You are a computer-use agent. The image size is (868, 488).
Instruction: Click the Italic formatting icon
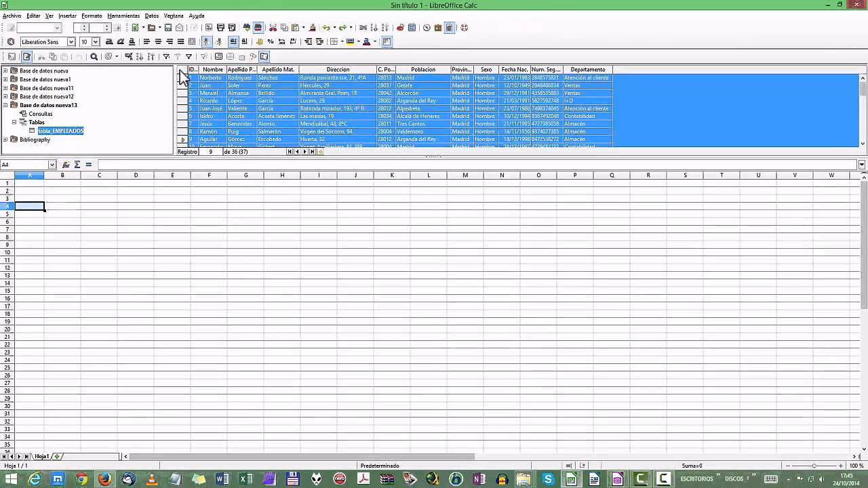point(120,41)
